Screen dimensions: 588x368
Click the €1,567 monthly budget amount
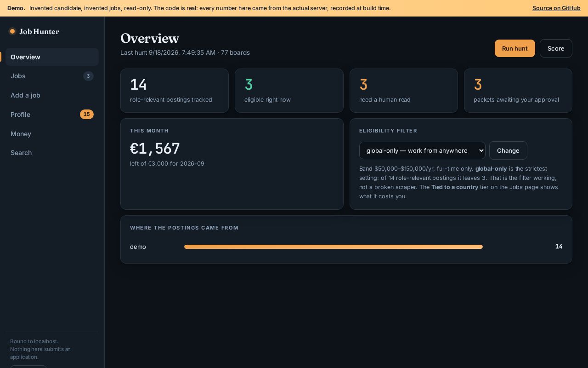(x=155, y=149)
